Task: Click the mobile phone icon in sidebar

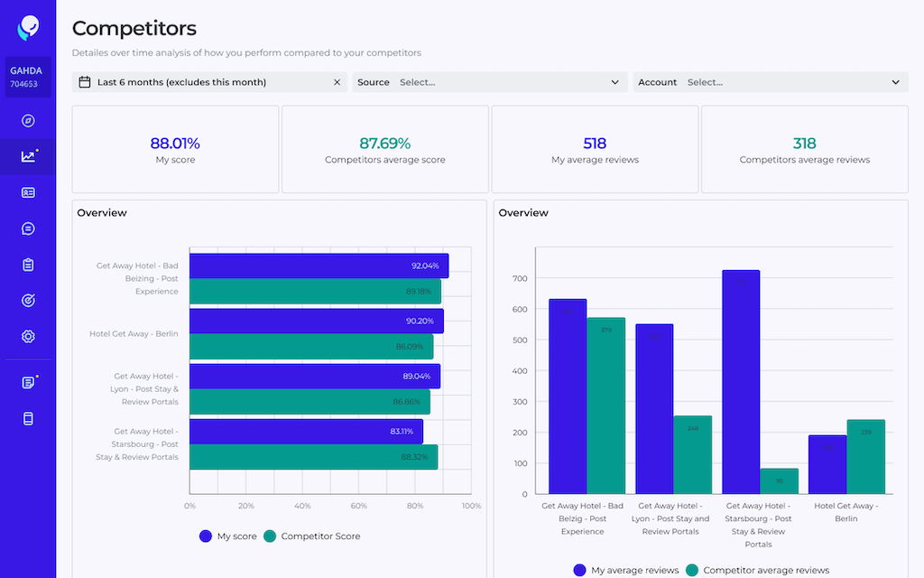Action: click(28, 419)
